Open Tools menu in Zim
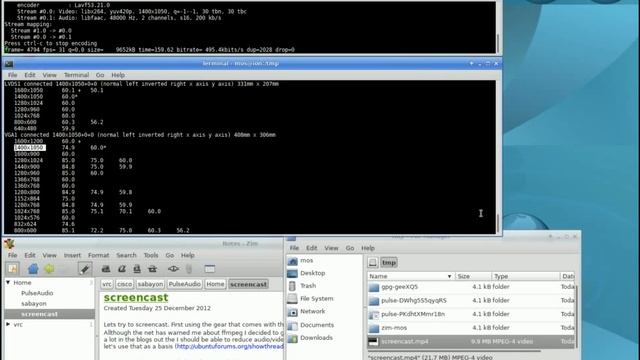 [x=151, y=255]
